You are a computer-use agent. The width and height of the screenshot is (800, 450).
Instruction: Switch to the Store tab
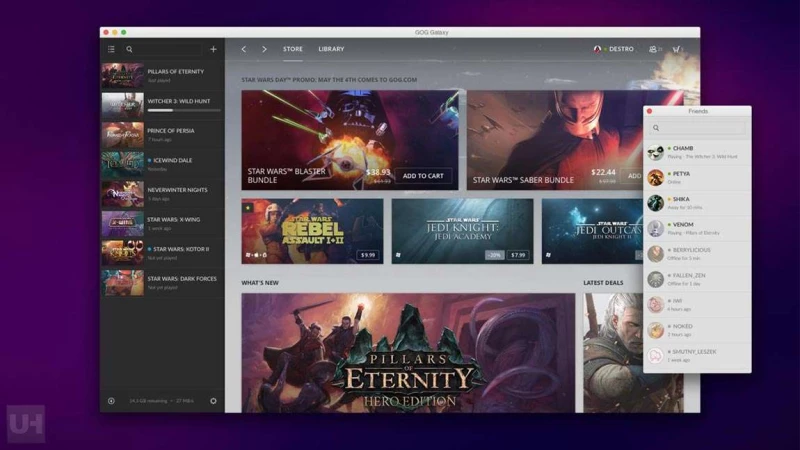pos(293,49)
